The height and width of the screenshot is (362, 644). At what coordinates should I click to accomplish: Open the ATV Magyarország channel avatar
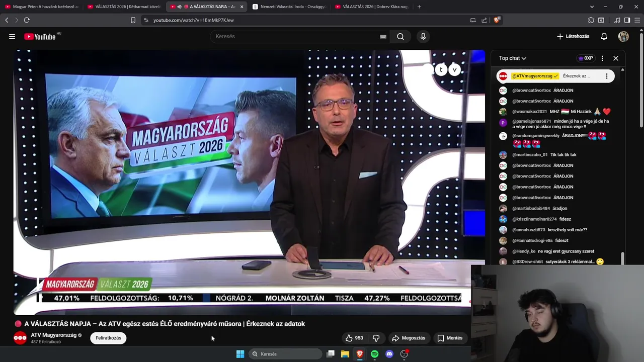click(20, 338)
